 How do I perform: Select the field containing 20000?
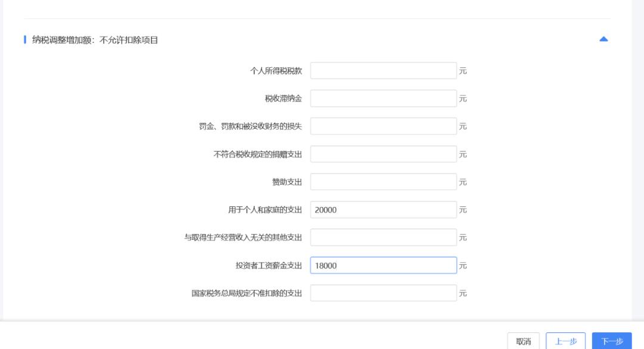pos(383,209)
